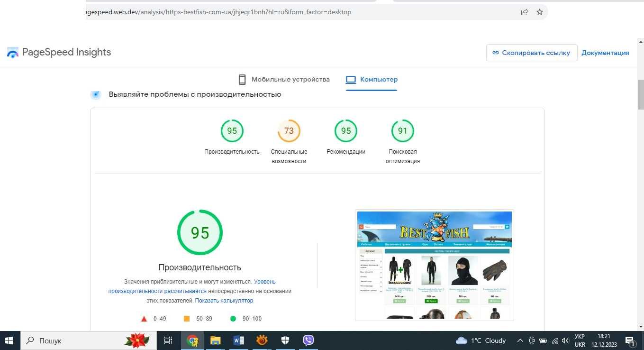The image size is (644, 350).
Task: Click the battery tray icon
Action: (543, 341)
